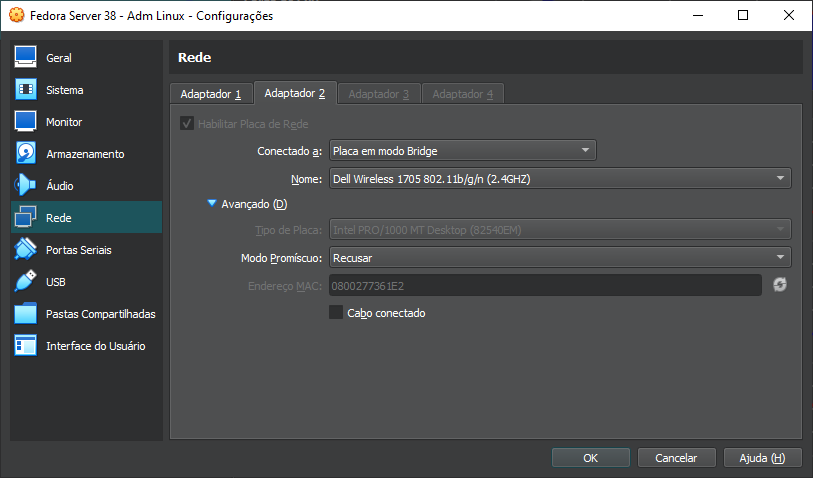
Task: Select the Interface do Usuário label
Action: point(95,346)
